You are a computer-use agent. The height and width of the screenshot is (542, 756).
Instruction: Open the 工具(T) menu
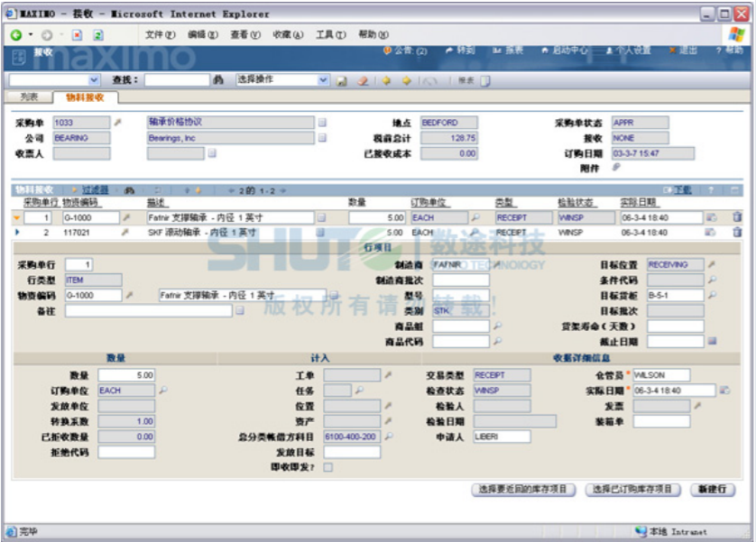pos(331,34)
